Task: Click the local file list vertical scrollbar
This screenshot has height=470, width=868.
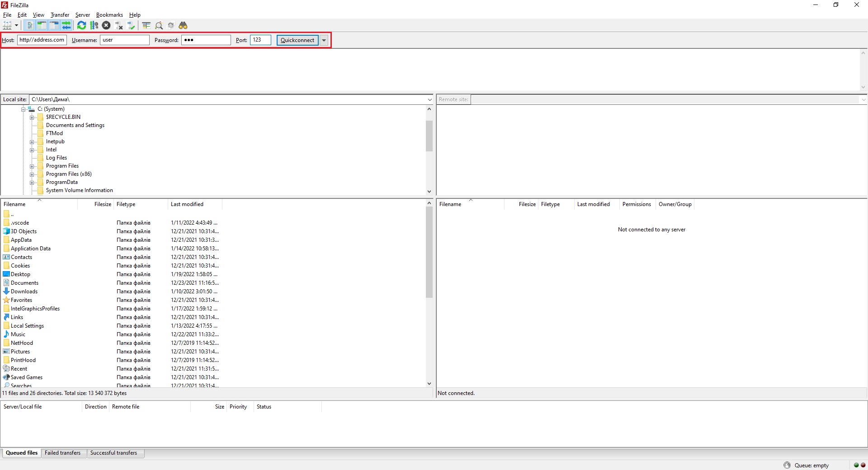Action: coord(429,253)
